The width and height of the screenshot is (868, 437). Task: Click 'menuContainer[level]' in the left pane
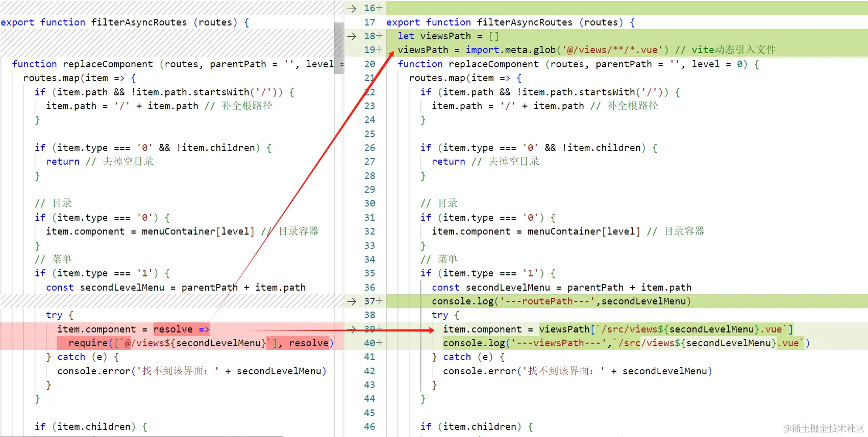[x=198, y=232]
